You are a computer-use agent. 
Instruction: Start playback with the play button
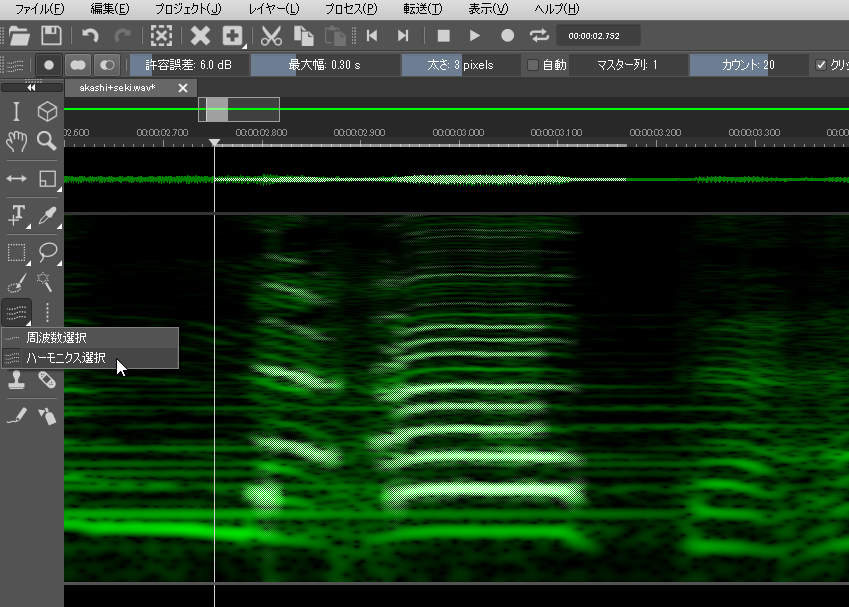pyautogui.click(x=475, y=36)
